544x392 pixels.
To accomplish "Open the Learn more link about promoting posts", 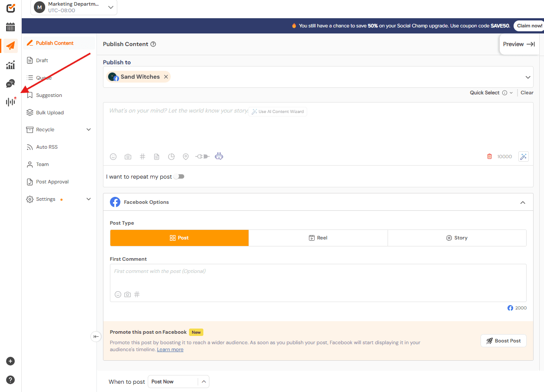I will pyautogui.click(x=170, y=349).
